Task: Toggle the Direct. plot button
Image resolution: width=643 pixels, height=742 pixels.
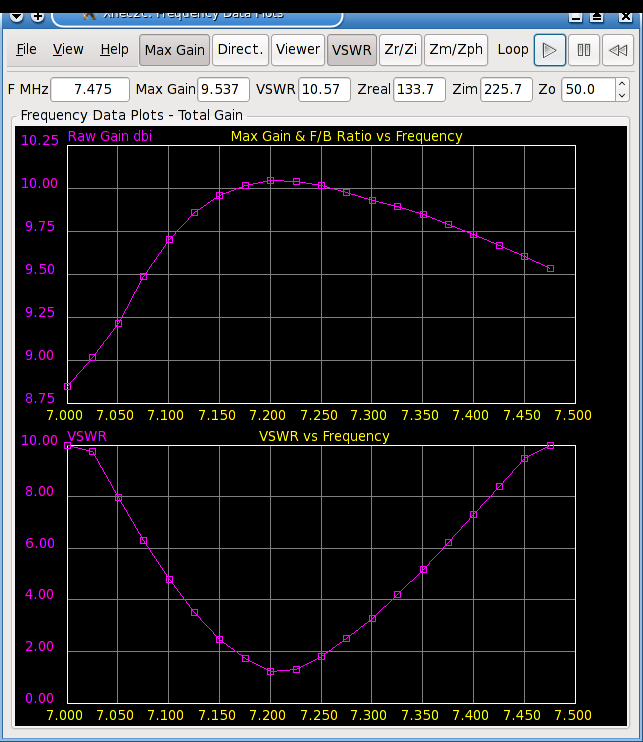Action: click(x=240, y=50)
